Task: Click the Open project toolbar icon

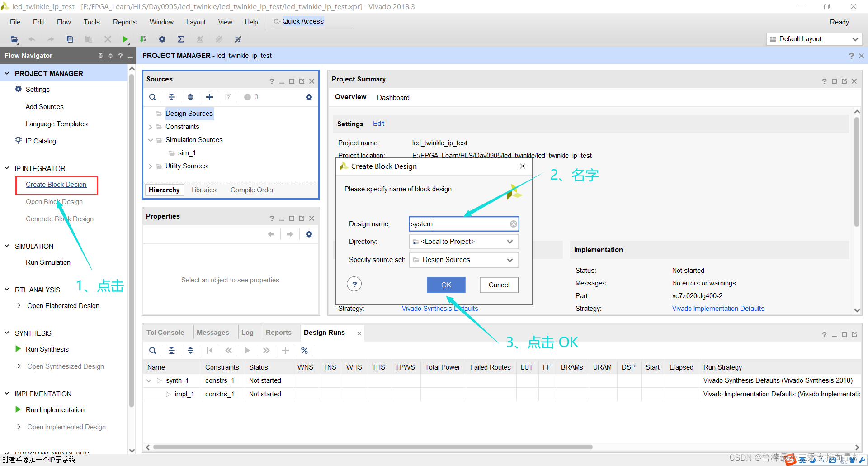Action: (14, 39)
